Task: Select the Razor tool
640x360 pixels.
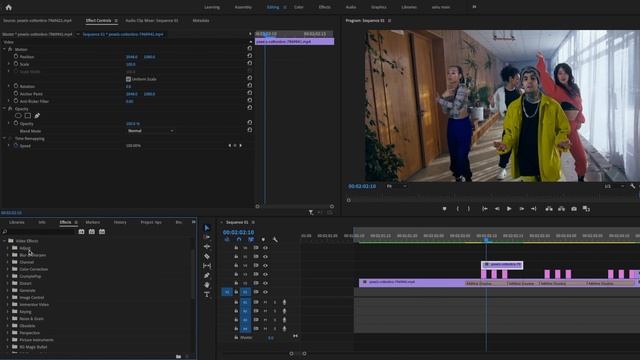Action: coord(207,256)
